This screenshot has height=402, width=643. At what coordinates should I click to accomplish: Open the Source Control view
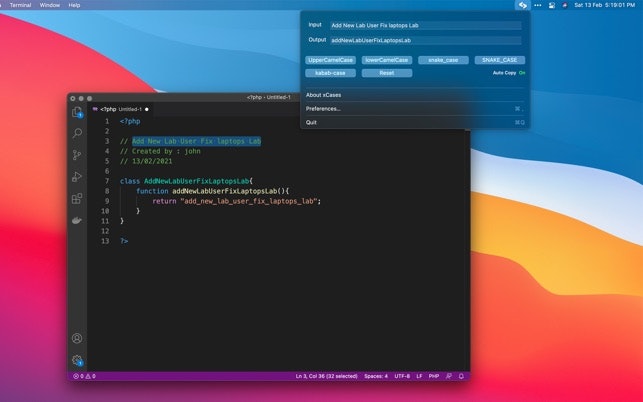[77, 155]
